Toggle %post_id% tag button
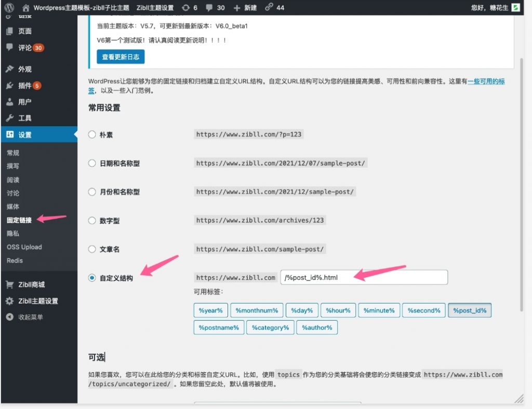This screenshot has height=409, width=532. tap(470, 310)
